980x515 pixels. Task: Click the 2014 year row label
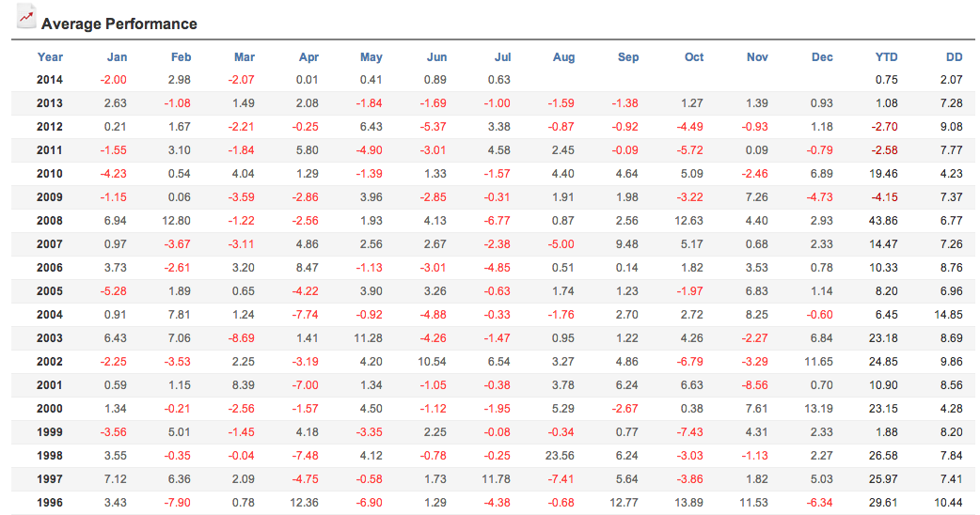click(49, 80)
